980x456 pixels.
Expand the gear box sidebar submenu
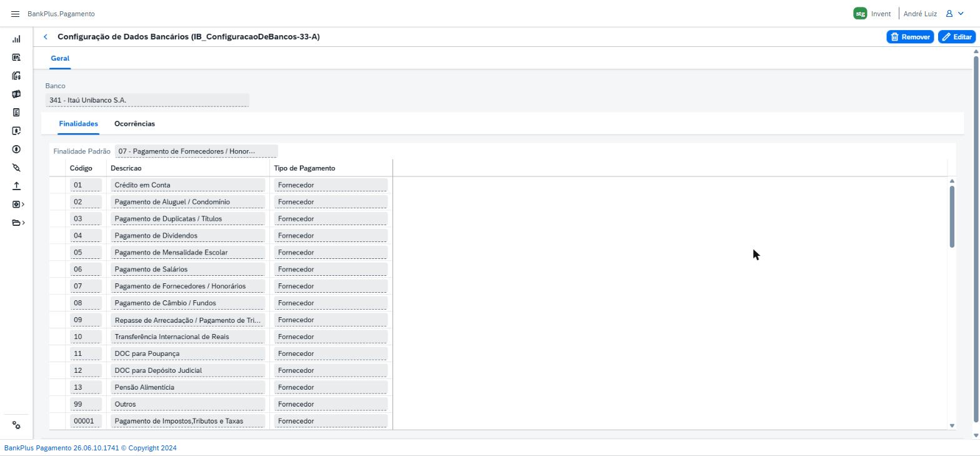(18, 205)
